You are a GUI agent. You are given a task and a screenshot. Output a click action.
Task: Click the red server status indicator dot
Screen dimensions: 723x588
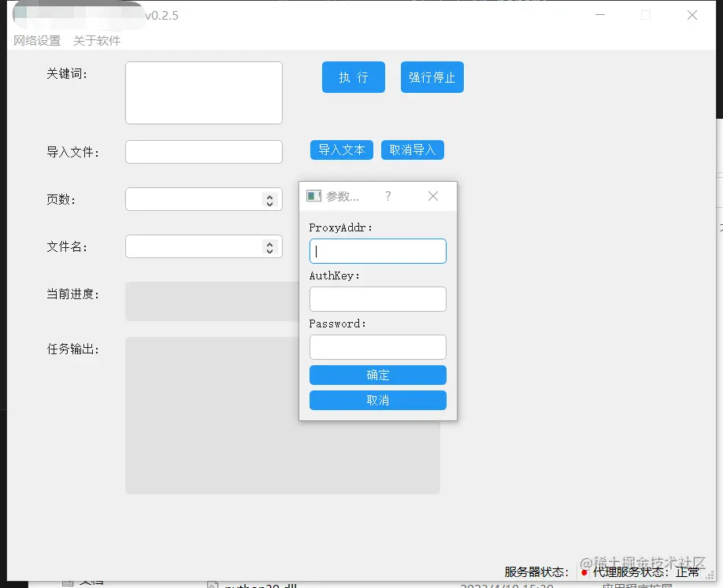584,573
